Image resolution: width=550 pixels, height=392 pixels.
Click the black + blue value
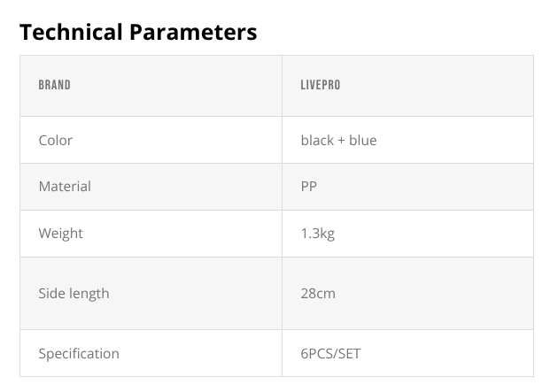(338, 140)
